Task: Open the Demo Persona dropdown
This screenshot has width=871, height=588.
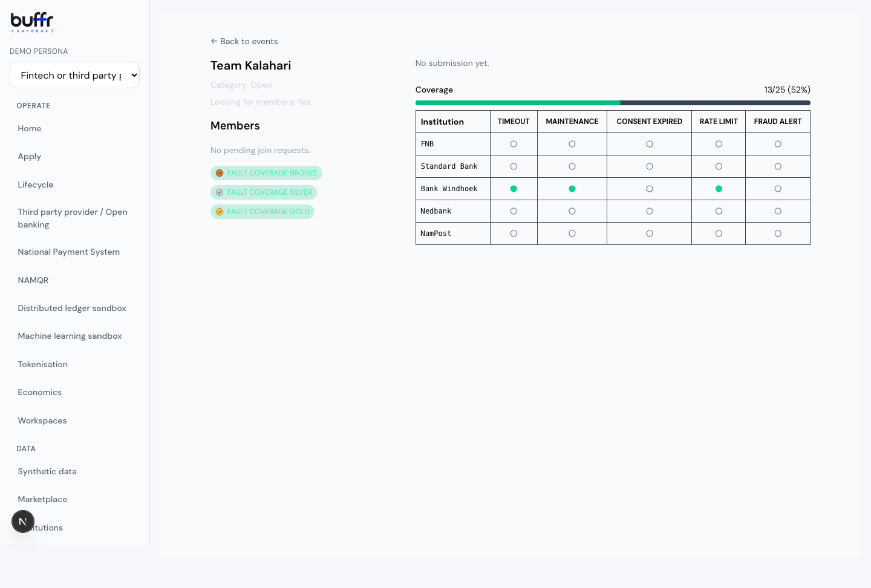Action: point(74,75)
